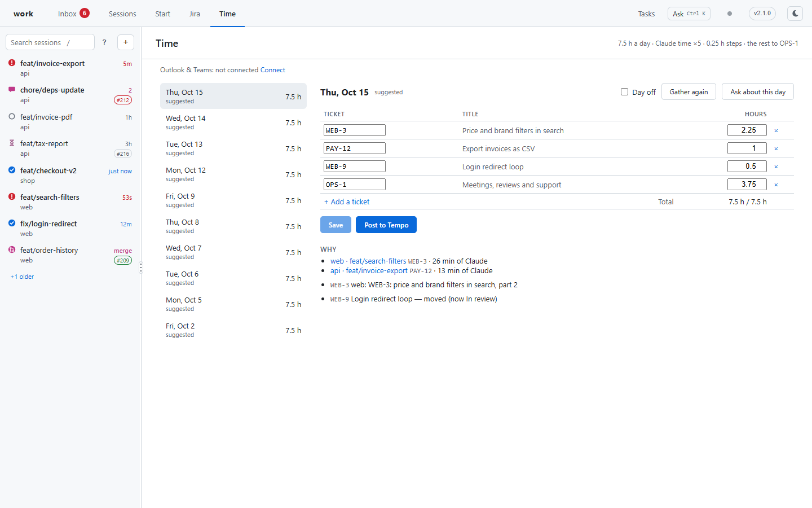This screenshot has height=508, width=812.
Task: Focus the Search sessions field
Action: tap(50, 42)
